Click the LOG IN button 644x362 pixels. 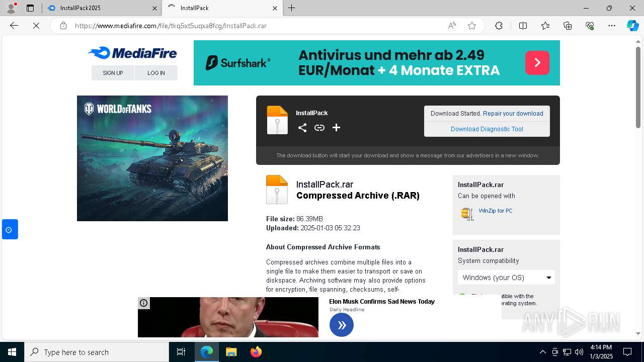click(x=156, y=73)
